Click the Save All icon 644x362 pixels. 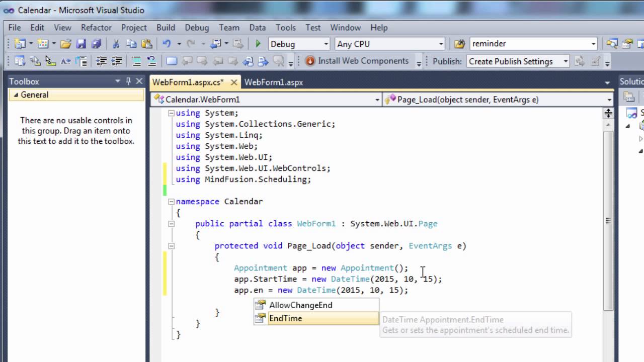(96, 44)
